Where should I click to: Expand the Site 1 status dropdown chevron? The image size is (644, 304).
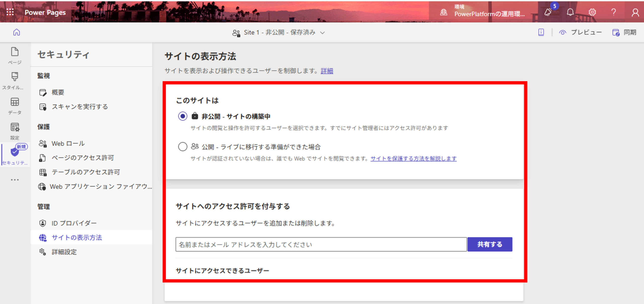pyautogui.click(x=323, y=33)
